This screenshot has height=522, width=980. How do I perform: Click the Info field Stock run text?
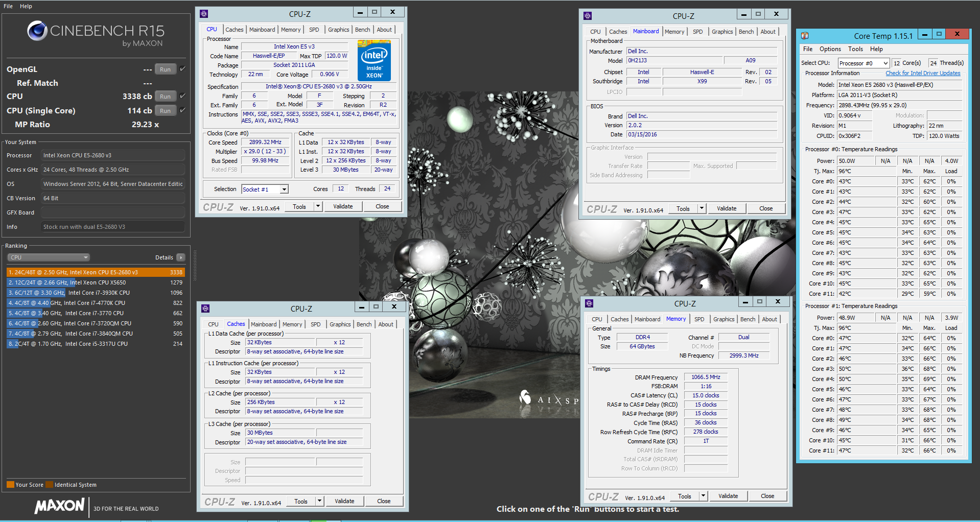coord(113,227)
